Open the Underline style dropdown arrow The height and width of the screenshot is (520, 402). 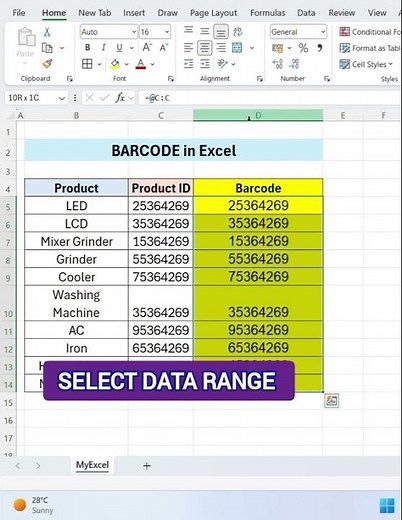[132, 48]
